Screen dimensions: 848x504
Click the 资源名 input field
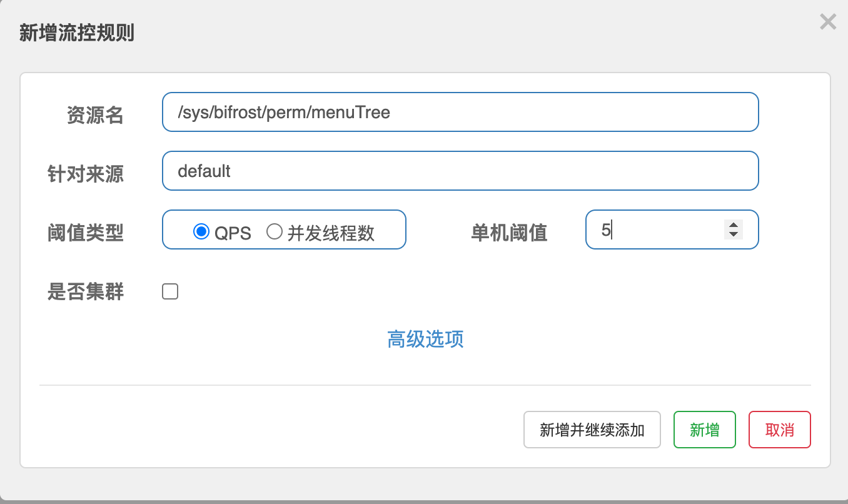click(460, 113)
